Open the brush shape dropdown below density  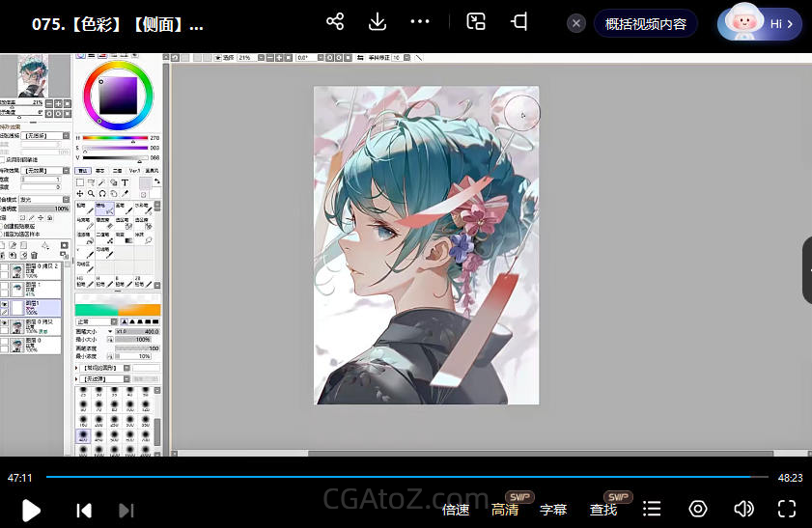point(102,368)
